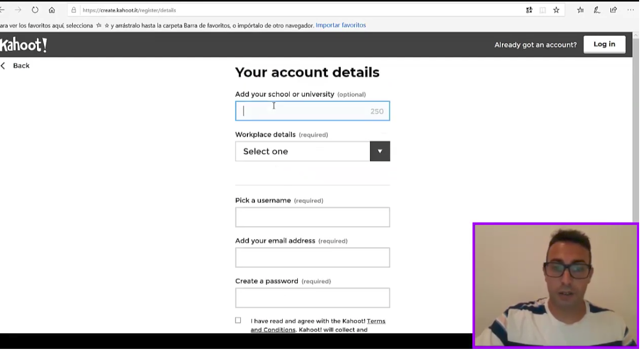Click the 'Already got an account?' text
Screen dimensions: 644x350
[x=535, y=45]
